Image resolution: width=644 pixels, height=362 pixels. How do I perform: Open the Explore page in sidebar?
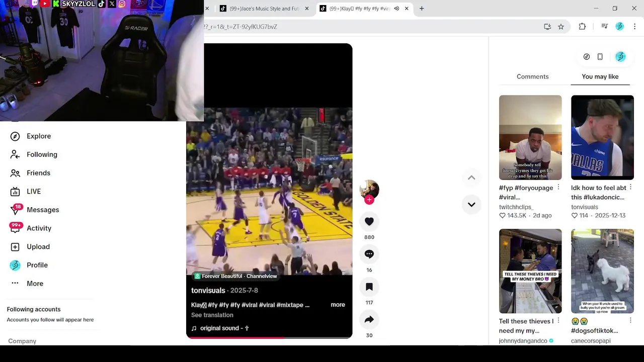(30, 136)
